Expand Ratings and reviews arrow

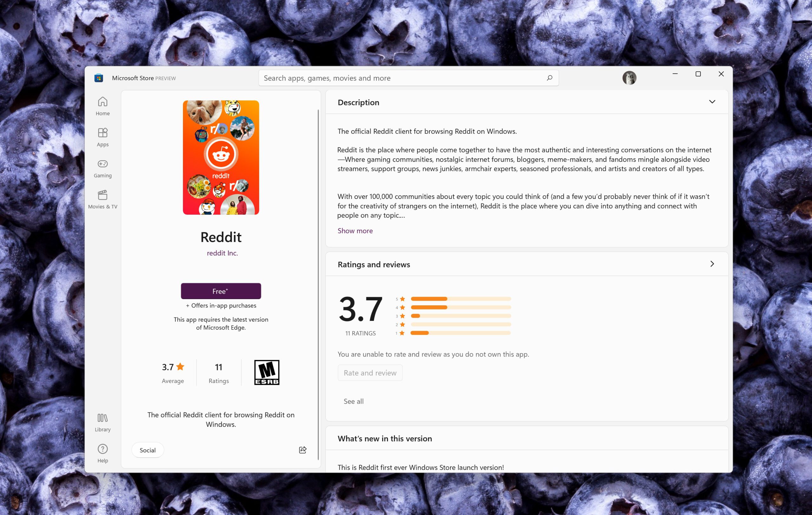coord(712,264)
